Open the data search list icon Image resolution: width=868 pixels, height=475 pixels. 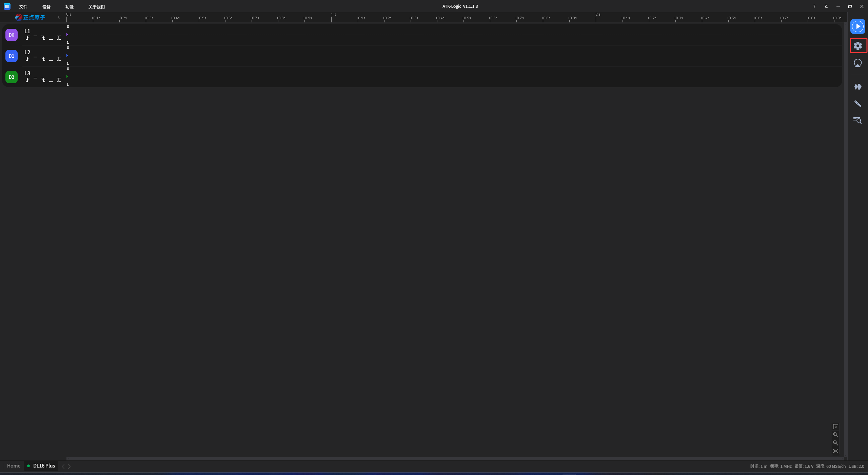[x=857, y=120]
